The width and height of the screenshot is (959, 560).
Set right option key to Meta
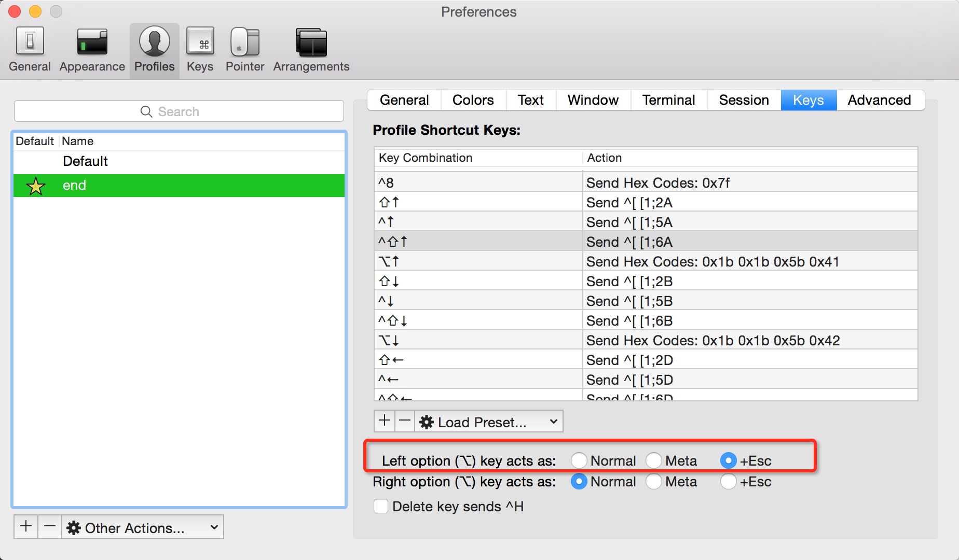[x=654, y=482]
